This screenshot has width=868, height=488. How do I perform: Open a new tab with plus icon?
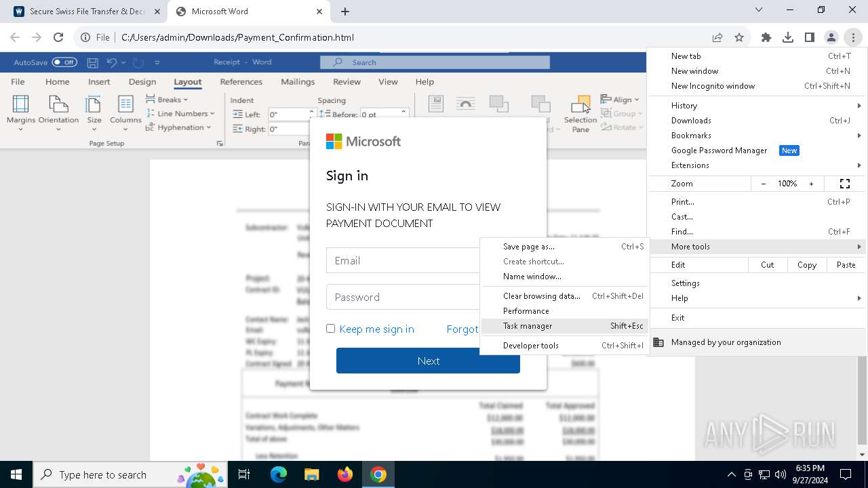[x=345, y=12]
